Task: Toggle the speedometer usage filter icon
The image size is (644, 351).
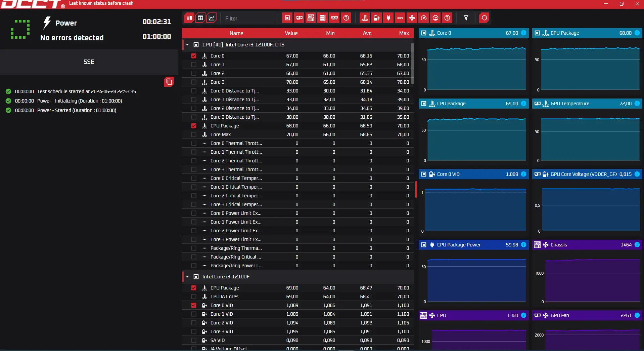Action: [424, 18]
